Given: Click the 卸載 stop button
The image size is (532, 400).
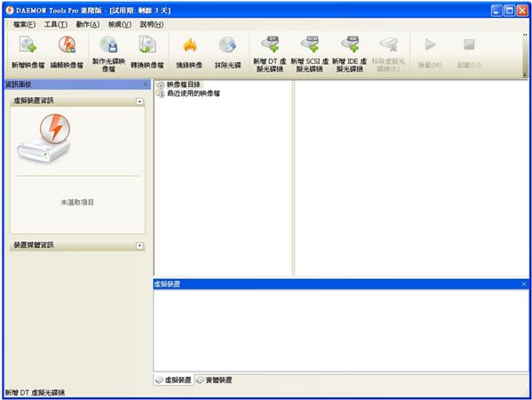Looking at the screenshot, I should click(x=469, y=44).
